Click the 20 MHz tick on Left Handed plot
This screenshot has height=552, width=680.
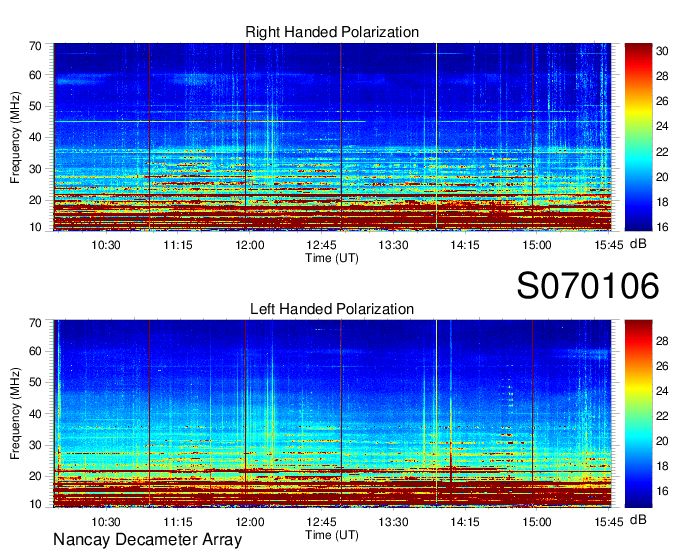click(x=35, y=477)
